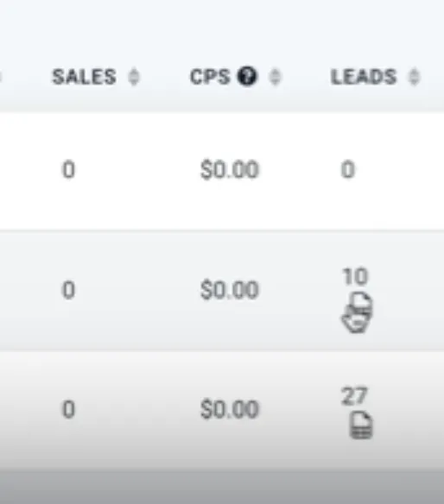Click the sales value in the 27-leads row
444x504 pixels.
click(x=68, y=409)
